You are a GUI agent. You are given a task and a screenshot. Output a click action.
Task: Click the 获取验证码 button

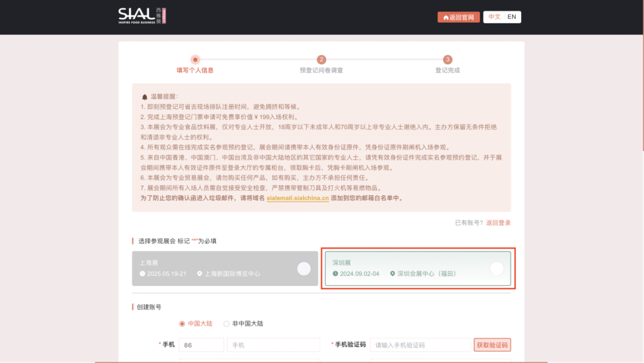492,345
